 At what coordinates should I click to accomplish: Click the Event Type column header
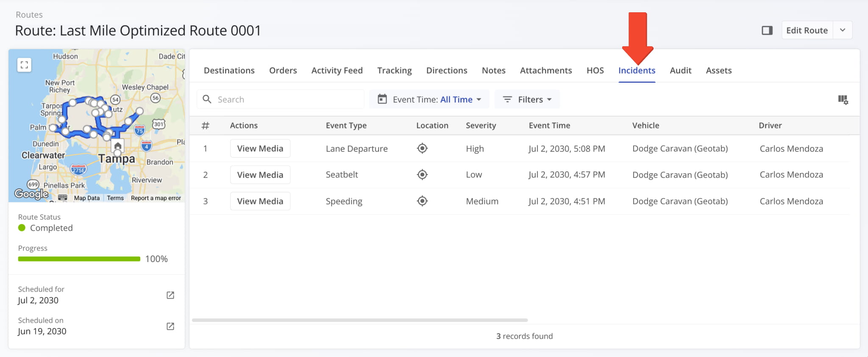click(346, 126)
